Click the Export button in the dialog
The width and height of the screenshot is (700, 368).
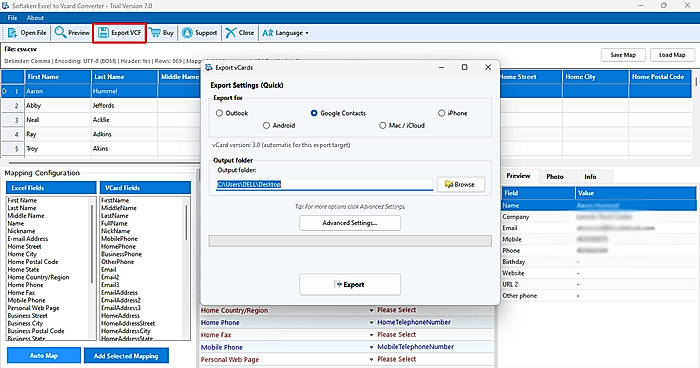[x=350, y=284]
